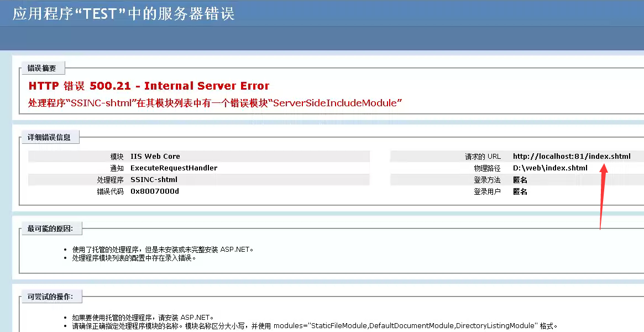Click the error code 0x8007000d
Screen dimensions: 644x332
pyautogui.click(x=154, y=191)
